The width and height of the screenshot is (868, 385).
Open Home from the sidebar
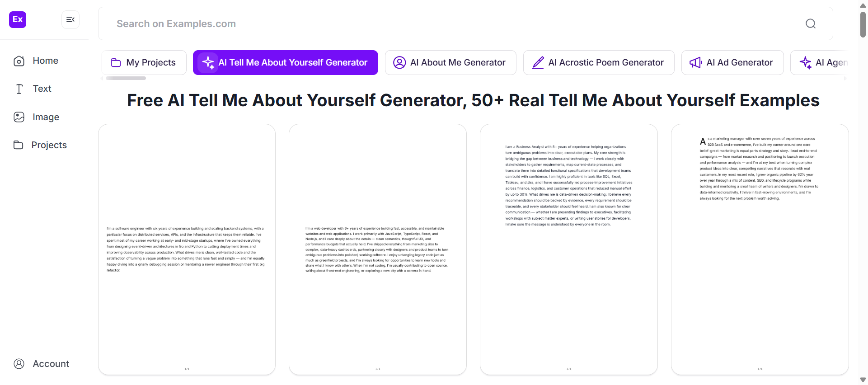point(36,61)
